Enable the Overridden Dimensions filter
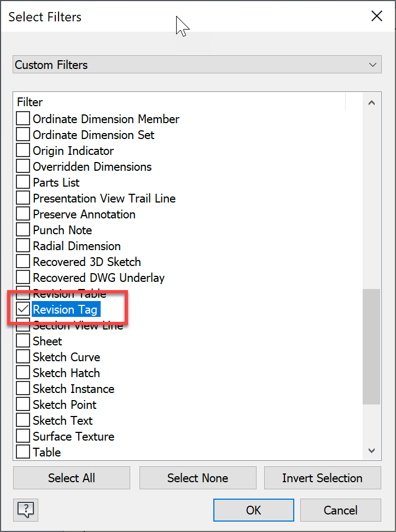The image size is (396, 532). click(22, 166)
